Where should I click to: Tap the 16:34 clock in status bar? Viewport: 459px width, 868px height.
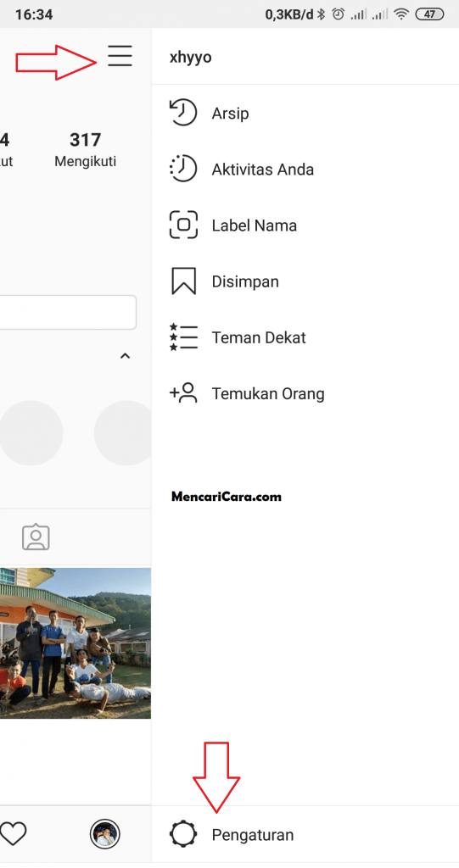[x=34, y=15]
